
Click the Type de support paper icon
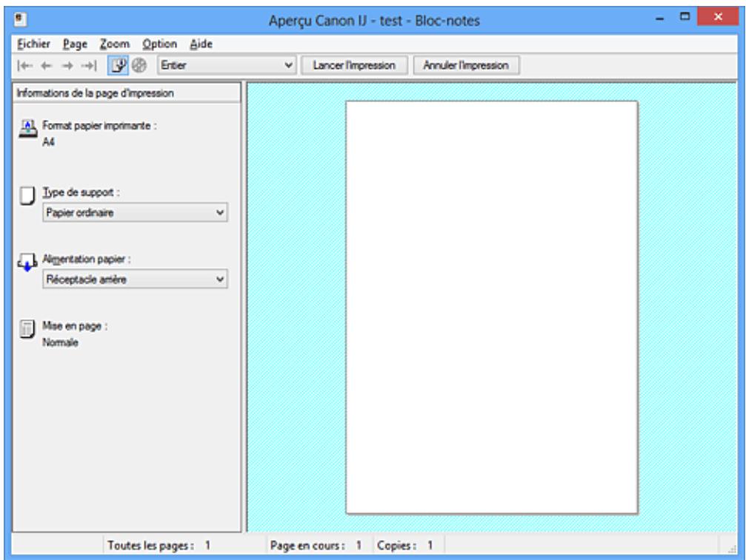tap(27, 196)
